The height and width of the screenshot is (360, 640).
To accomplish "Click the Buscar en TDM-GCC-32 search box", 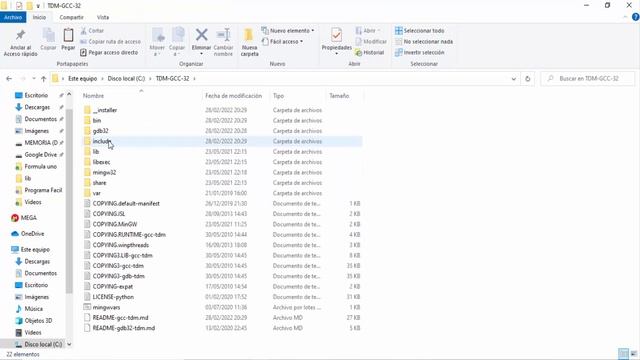I will click(x=588, y=78).
